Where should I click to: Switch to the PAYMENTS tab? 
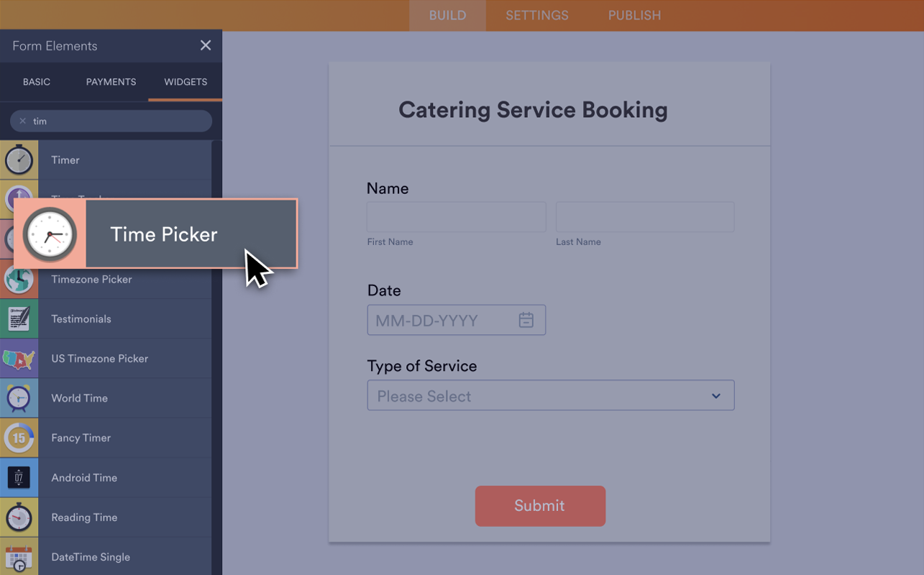(x=111, y=82)
